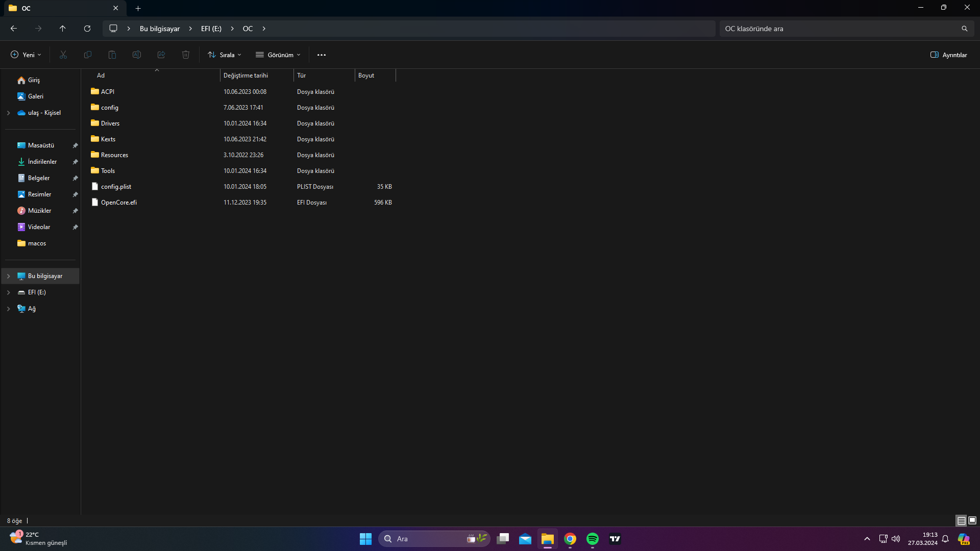Switch to details view in the status bar
Image resolution: width=980 pixels, height=551 pixels.
coord(961,520)
